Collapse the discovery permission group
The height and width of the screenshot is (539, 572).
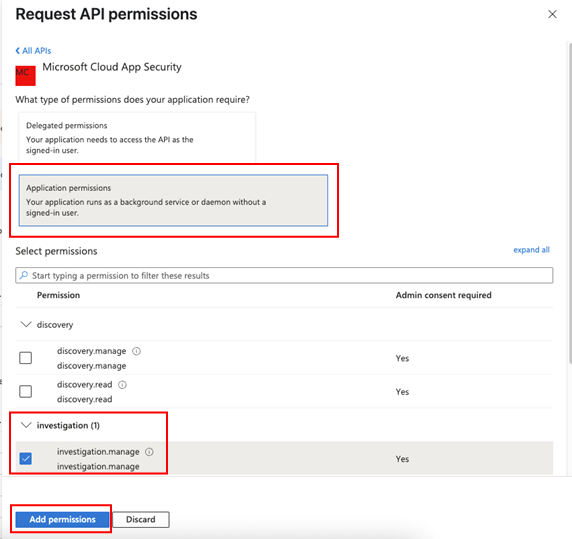[26, 324]
